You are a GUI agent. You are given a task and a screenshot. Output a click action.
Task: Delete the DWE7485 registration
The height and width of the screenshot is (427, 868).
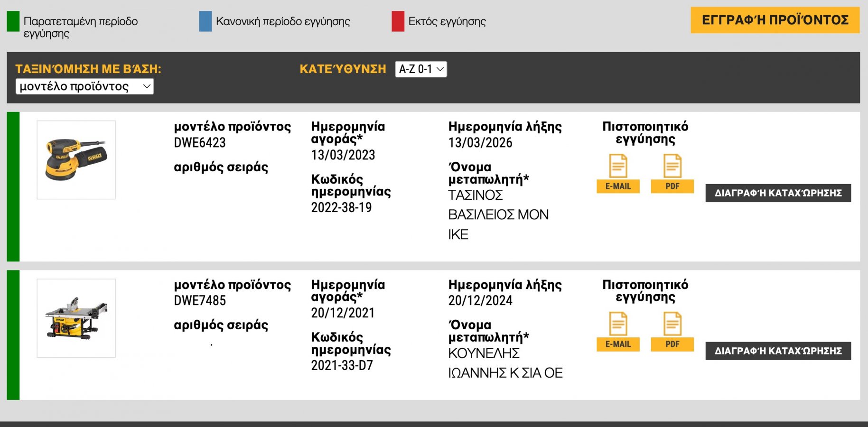778,351
